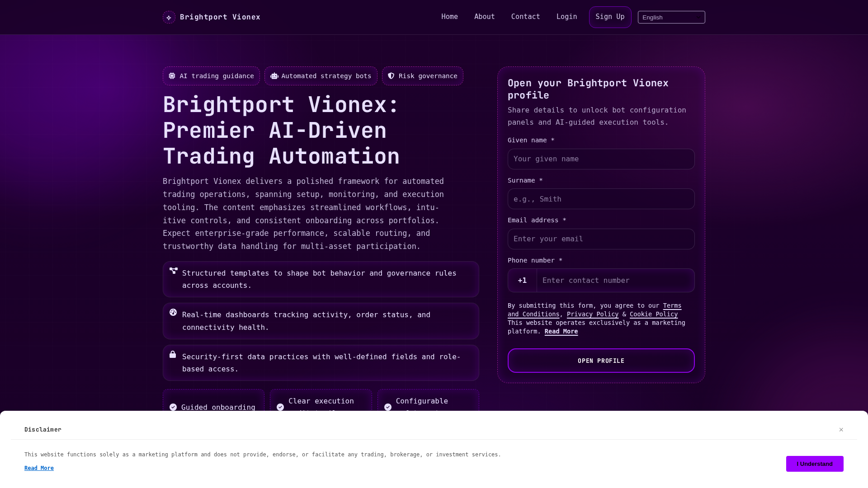This screenshot has height=488, width=868.
Task: Click the checkmark icon next to Configurable
Action: click(388, 407)
